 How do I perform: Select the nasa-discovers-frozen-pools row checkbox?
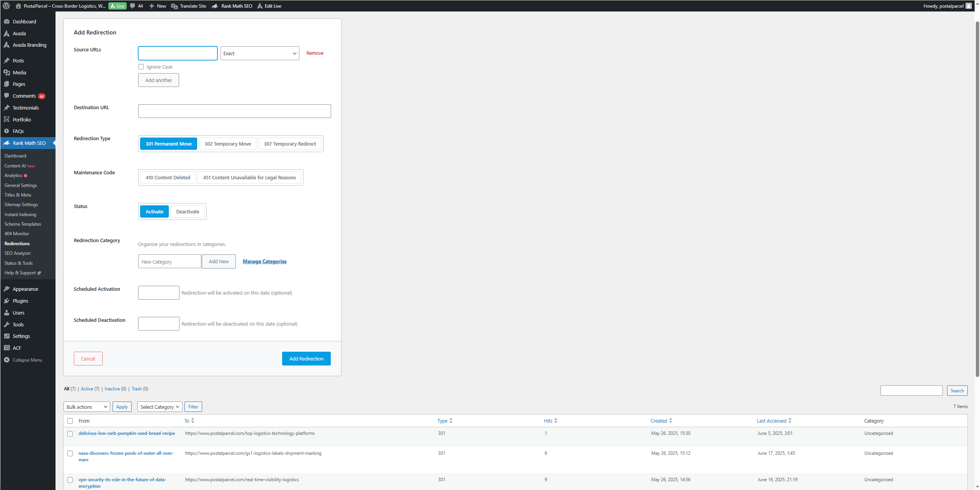[70, 453]
